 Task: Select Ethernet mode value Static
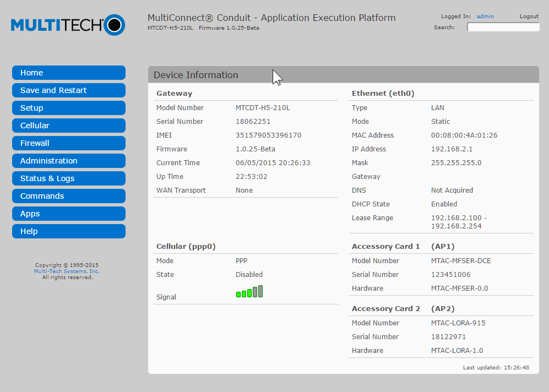441,122
